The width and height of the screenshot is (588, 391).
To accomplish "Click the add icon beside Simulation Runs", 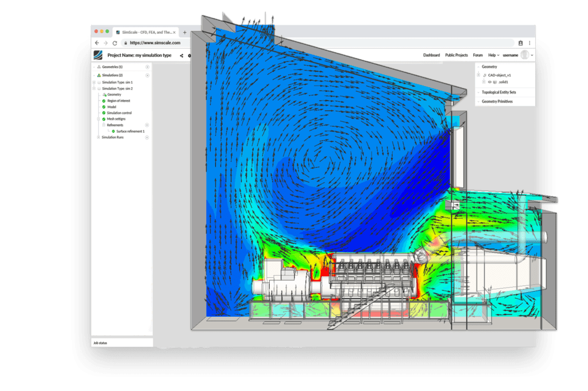I will pyautogui.click(x=147, y=137).
